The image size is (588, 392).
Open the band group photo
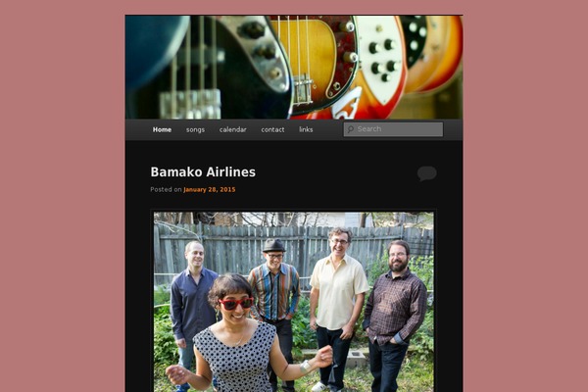[294, 302]
